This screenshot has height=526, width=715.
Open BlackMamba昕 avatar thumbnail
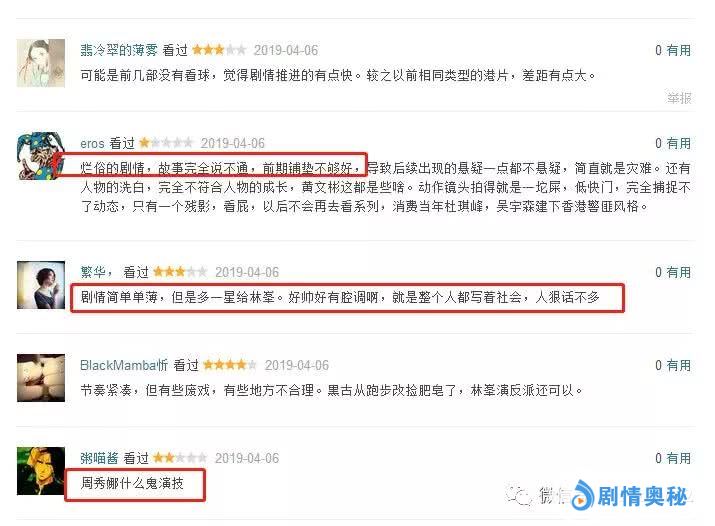point(41,378)
